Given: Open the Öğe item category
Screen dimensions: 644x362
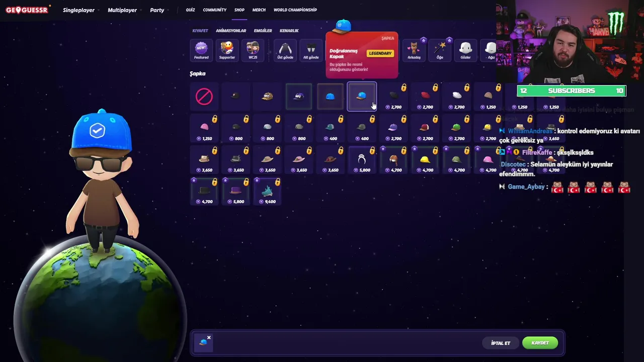Looking at the screenshot, I should [x=440, y=51].
